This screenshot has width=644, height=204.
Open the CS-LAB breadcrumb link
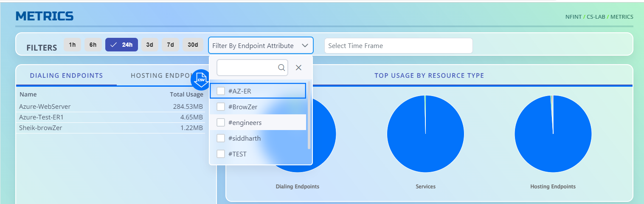596,17
